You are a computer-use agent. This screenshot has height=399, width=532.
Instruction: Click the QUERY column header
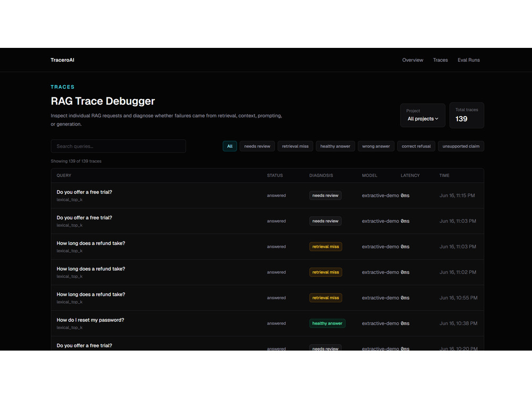pos(64,176)
